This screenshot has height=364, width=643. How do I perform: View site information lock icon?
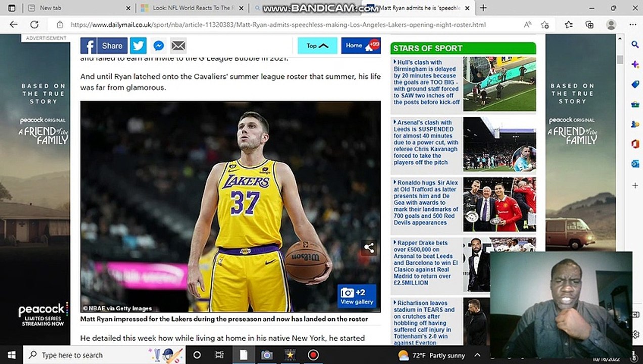60,24
